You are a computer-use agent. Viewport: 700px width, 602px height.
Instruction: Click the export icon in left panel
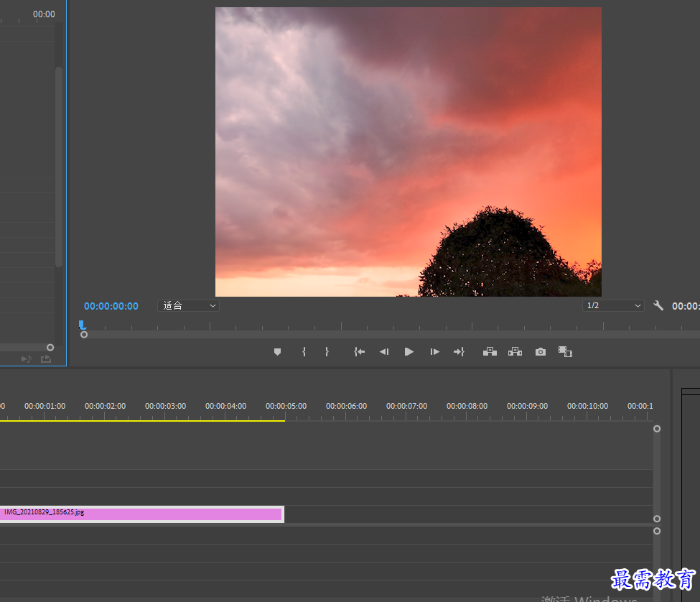point(46,359)
